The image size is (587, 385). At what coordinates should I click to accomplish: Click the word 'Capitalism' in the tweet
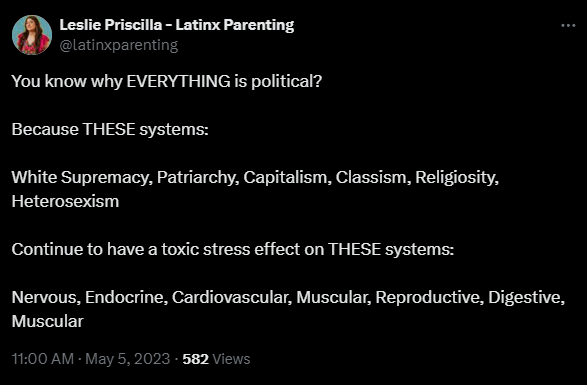pos(285,178)
